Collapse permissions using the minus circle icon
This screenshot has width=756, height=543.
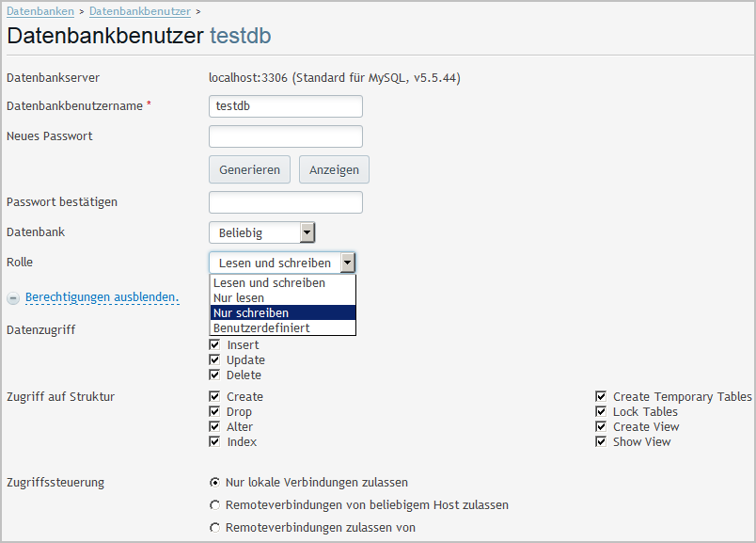pos(13,298)
